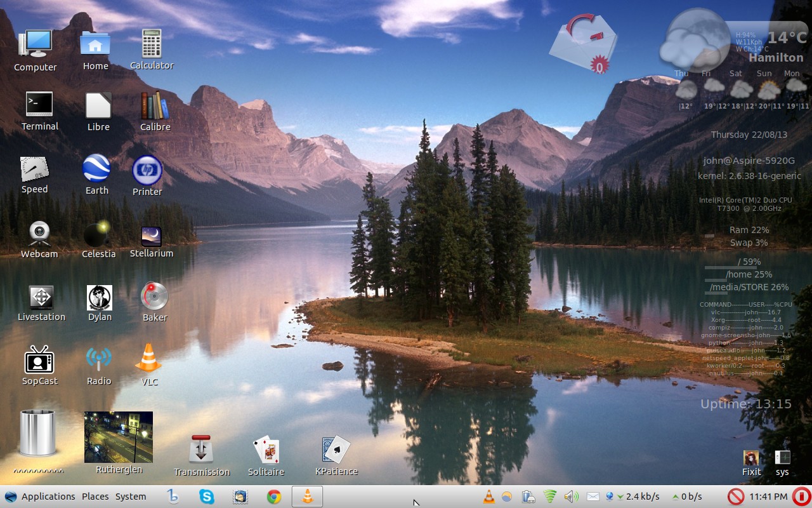Expand the System menu
This screenshot has height=508, width=812.
point(131,497)
